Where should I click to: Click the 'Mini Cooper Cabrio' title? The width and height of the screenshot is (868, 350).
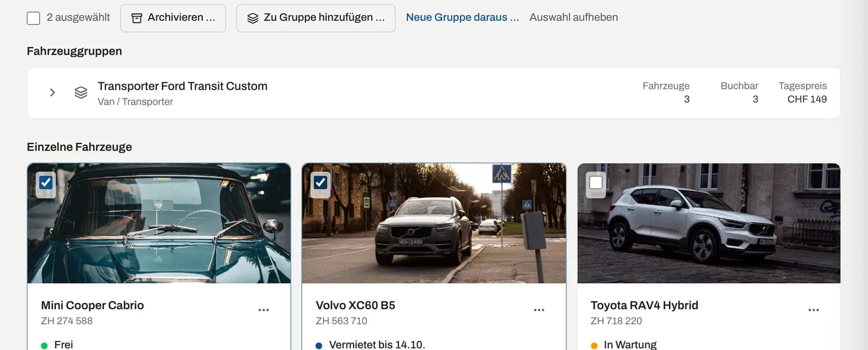click(x=92, y=306)
